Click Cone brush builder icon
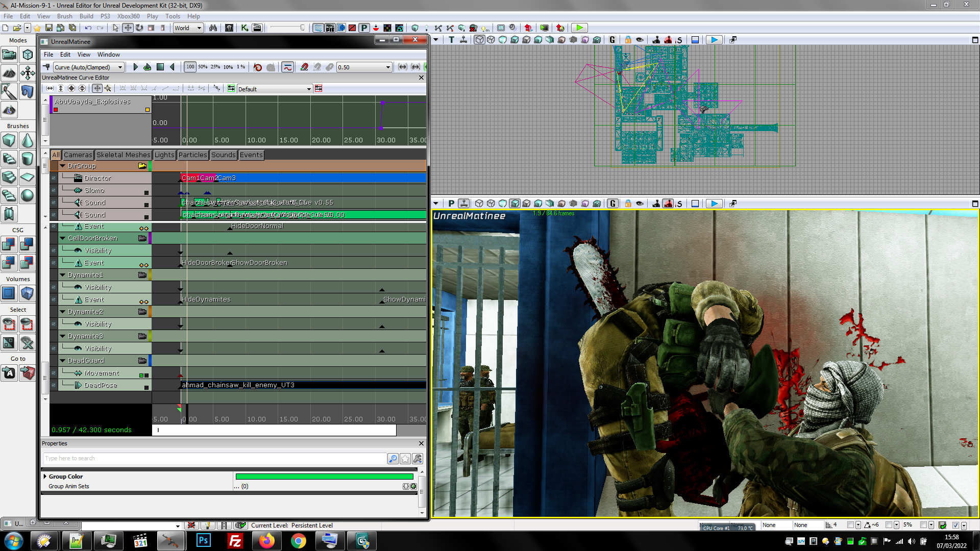Viewport: 980px width, 551px height. click(28, 140)
